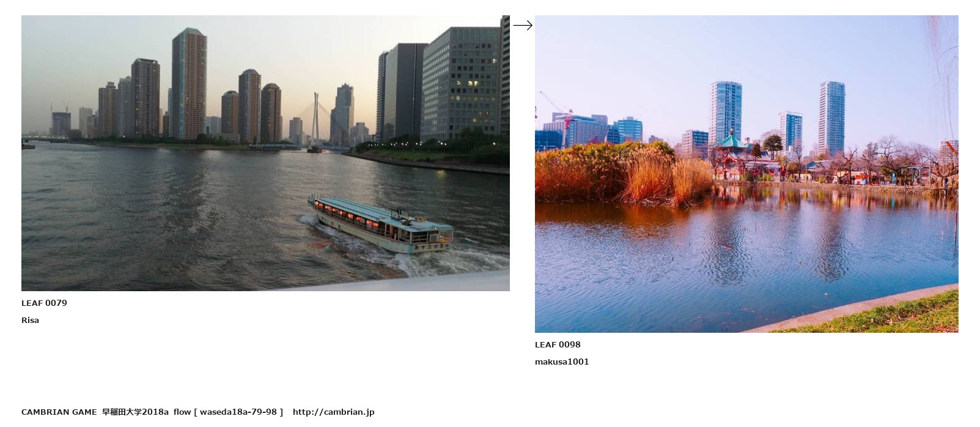
Task: Click the author name makusa1001
Action: coord(562,362)
